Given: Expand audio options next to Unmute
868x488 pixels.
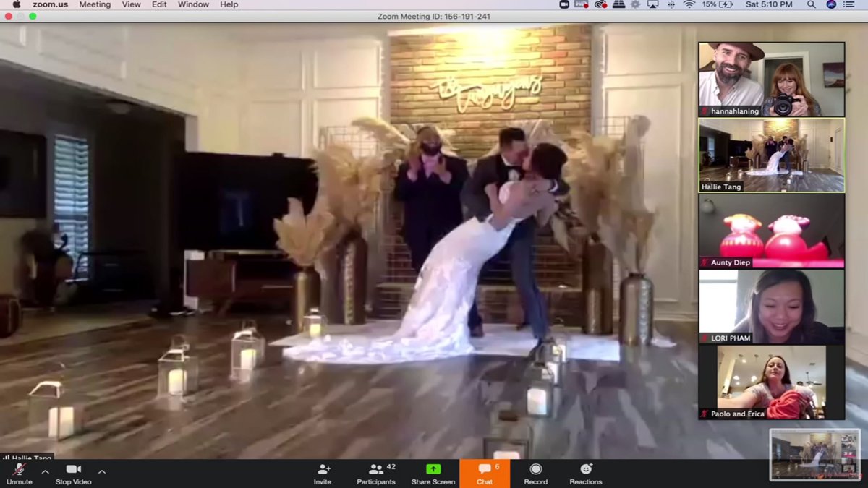Looking at the screenshot, I should (x=46, y=471).
